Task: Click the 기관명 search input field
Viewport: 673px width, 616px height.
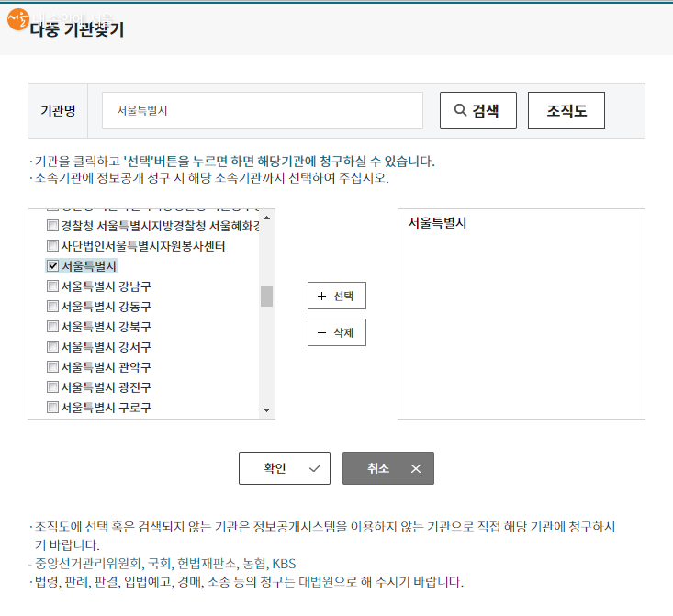Action: point(262,110)
